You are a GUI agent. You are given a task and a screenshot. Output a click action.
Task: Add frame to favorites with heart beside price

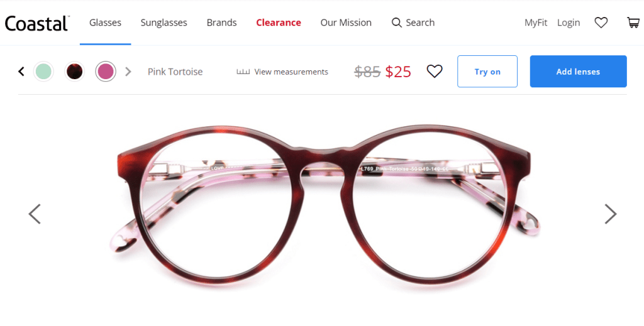435,72
